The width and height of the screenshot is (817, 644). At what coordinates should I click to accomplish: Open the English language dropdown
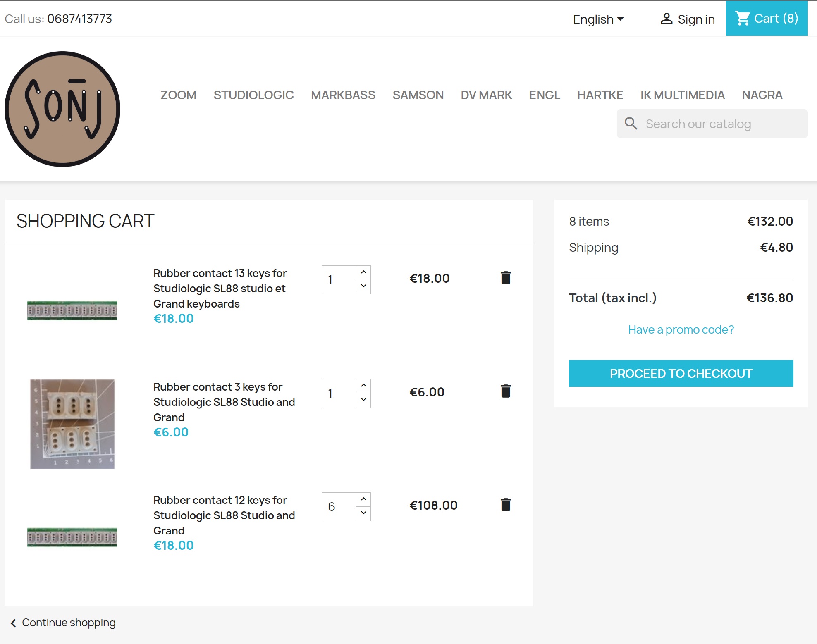tap(598, 19)
